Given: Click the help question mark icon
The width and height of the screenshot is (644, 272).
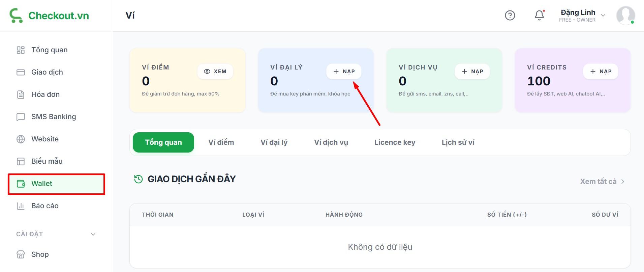Looking at the screenshot, I should point(510,16).
